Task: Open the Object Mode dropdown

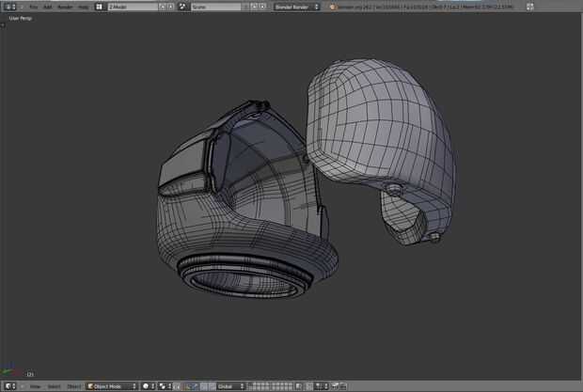Action: point(112,385)
